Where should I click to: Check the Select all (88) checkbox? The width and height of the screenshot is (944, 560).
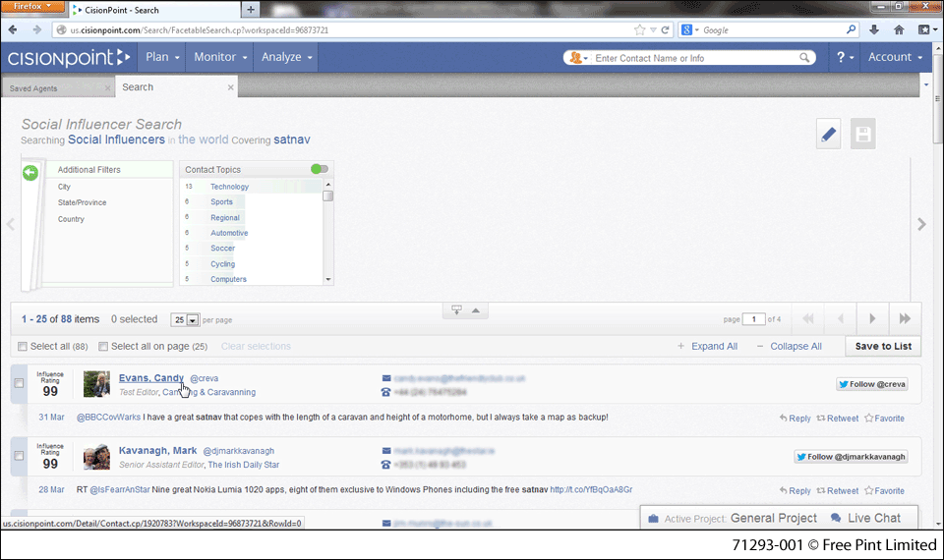click(23, 347)
